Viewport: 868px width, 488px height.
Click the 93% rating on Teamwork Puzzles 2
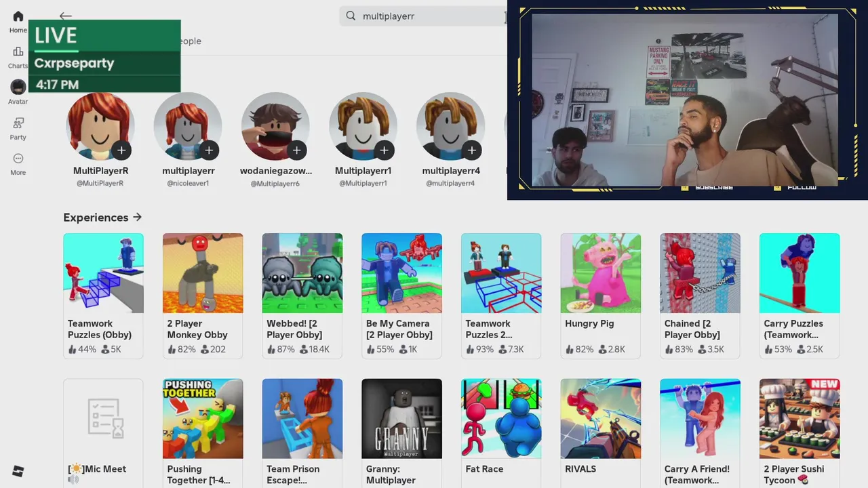[484, 349]
